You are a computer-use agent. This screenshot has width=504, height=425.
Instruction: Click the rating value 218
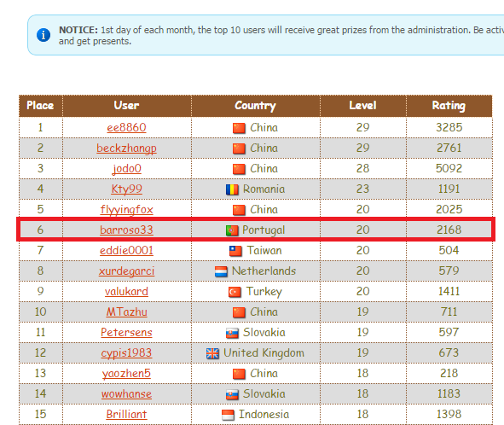pos(449,374)
